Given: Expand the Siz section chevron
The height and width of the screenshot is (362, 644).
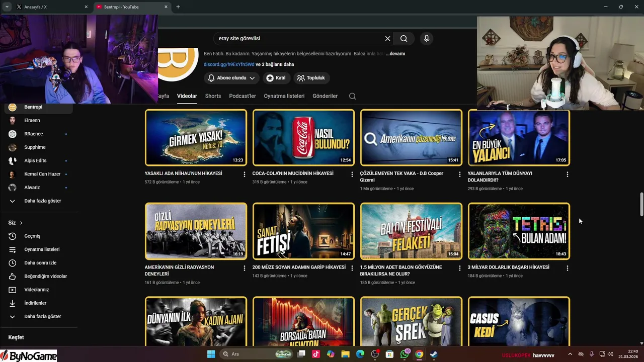Looking at the screenshot, I should (x=21, y=223).
